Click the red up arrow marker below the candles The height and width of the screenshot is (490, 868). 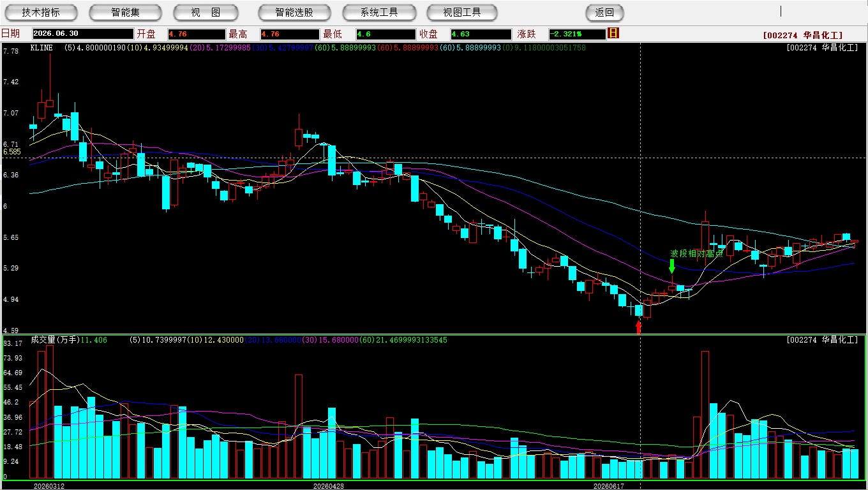pyautogui.click(x=638, y=327)
